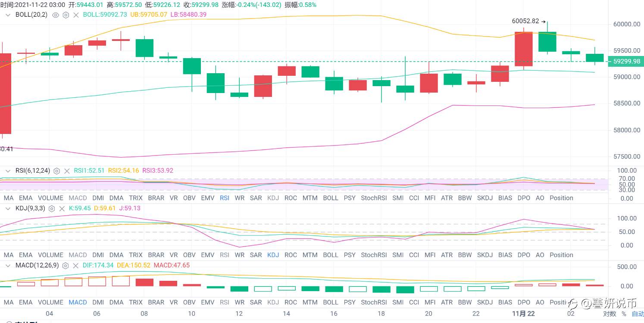Open KDJ(9,3,3) settings hexagon icon

pyautogui.click(x=51, y=208)
